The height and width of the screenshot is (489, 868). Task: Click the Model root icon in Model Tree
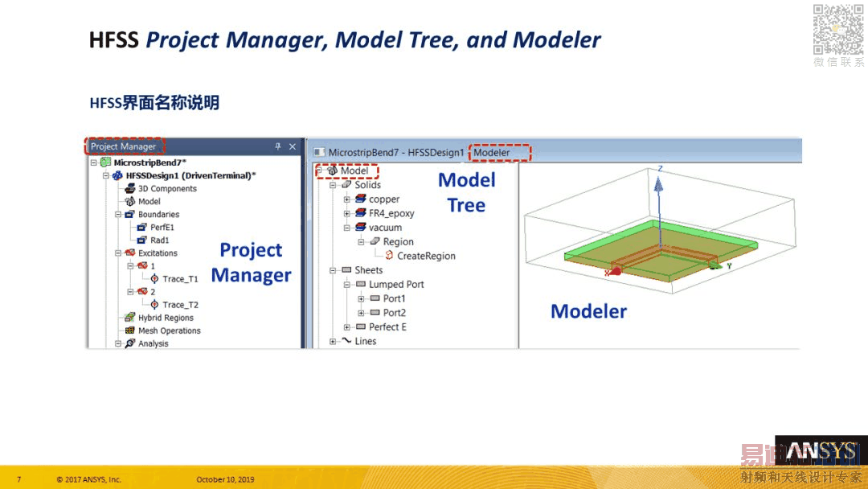tap(332, 171)
